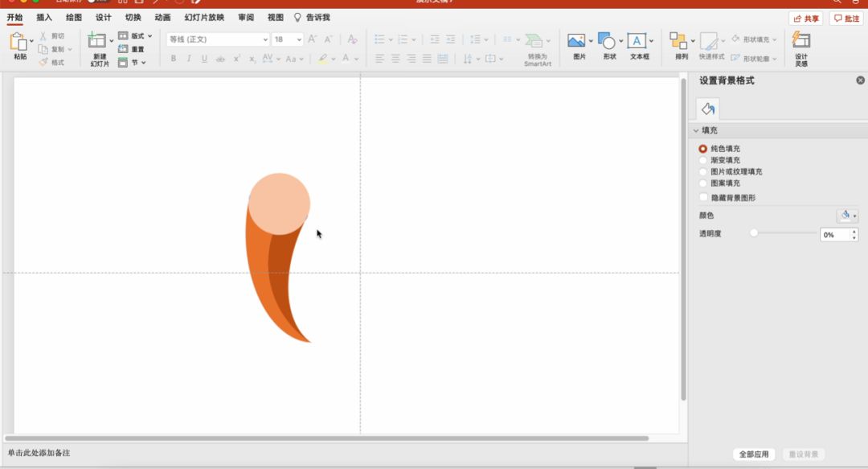Center align text
Image resolution: width=868 pixels, height=469 pixels.
(x=395, y=58)
